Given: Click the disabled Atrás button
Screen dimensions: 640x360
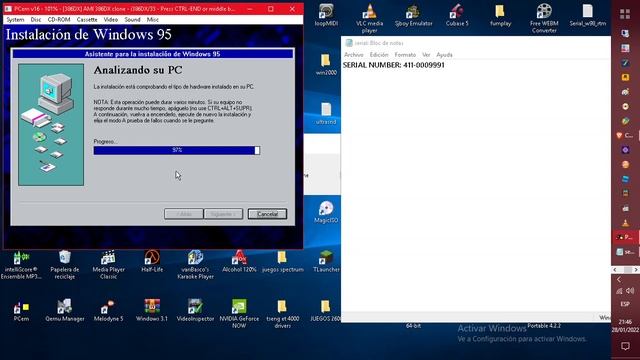Looking at the screenshot, I should click(x=184, y=214).
